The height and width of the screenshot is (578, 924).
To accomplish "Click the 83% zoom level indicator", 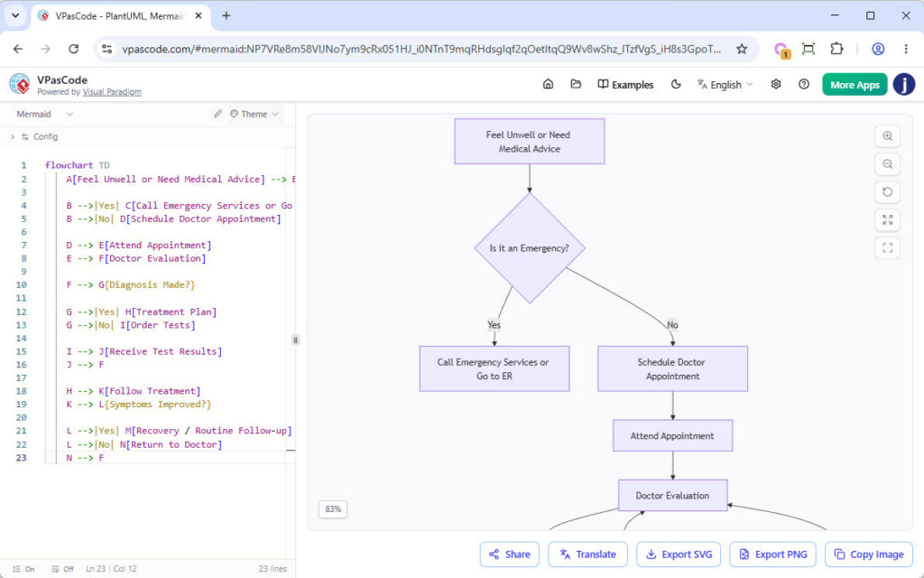I will point(333,509).
